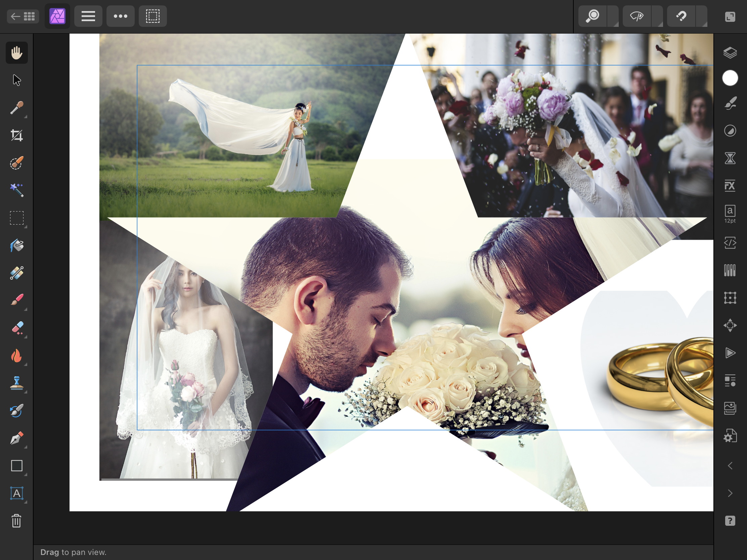Image resolution: width=747 pixels, height=560 pixels.
Task: Choose the Paint Brush tool
Action: (16, 300)
